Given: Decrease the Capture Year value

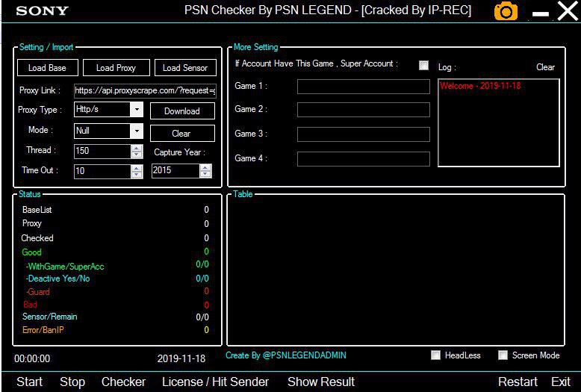Looking at the screenshot, I should click(x=205, y=174).
